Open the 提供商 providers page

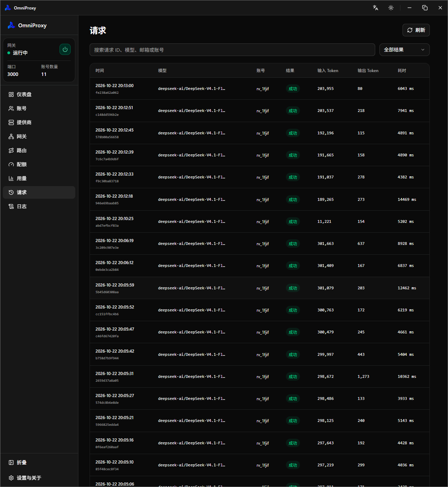pyautogui.click(x=39, y=122)
